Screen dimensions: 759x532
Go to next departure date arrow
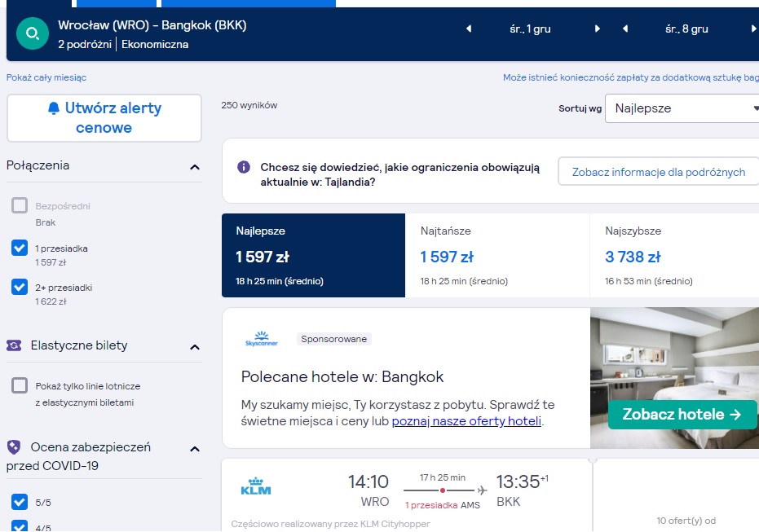click(x=598, y=29)
